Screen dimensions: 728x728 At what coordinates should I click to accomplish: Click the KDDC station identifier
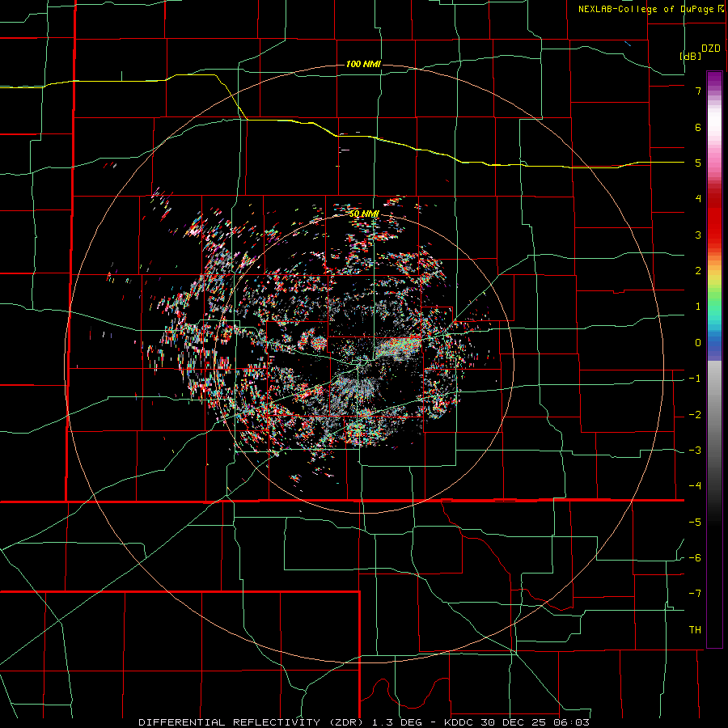[459, 722]
